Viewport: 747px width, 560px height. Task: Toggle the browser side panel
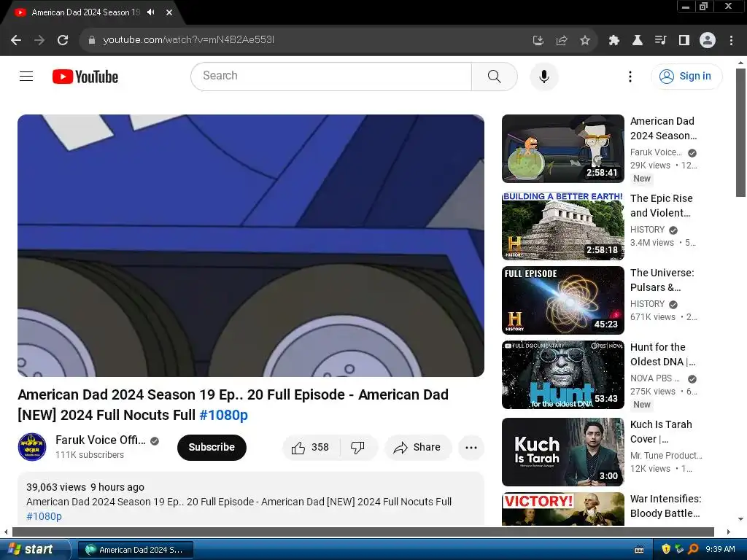(x=684, y=41)
